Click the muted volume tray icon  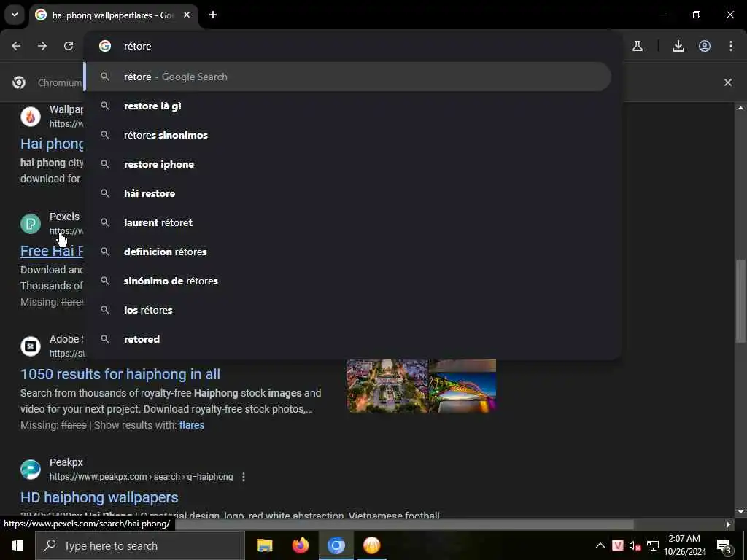[635, 545]
